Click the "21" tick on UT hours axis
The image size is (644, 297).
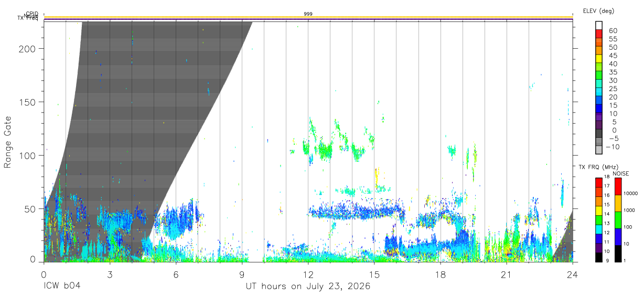506,274
